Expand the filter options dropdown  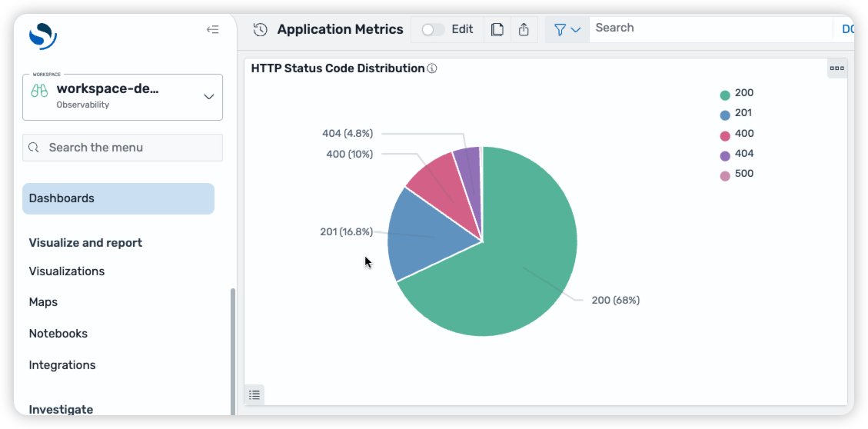567,30
